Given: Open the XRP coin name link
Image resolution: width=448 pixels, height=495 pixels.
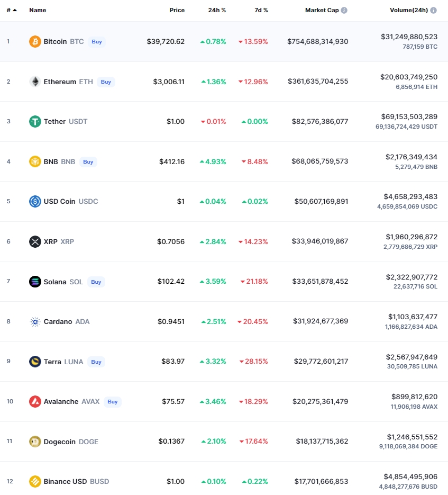Looking at the screenshot, I should [x=51, y=241].
